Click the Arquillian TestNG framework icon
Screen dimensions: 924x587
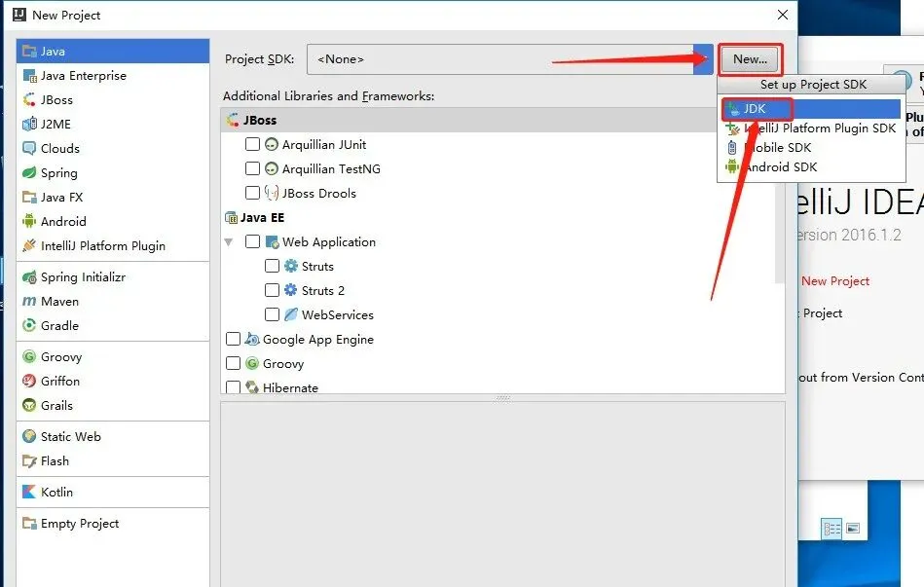coord(271,168)
